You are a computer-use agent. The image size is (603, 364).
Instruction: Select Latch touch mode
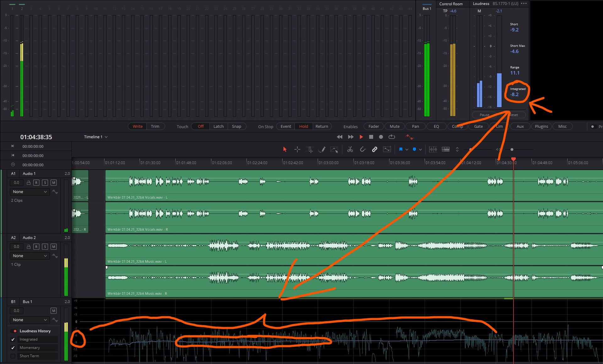tap(218, 126)
